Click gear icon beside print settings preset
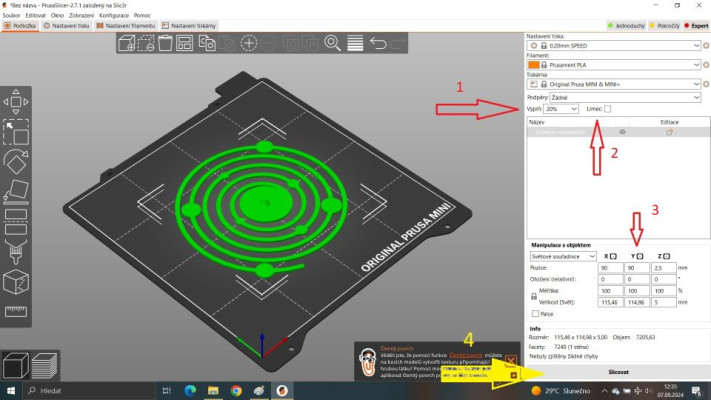The height and width of the screenshot is (400, 711). [x=706, y=46]
